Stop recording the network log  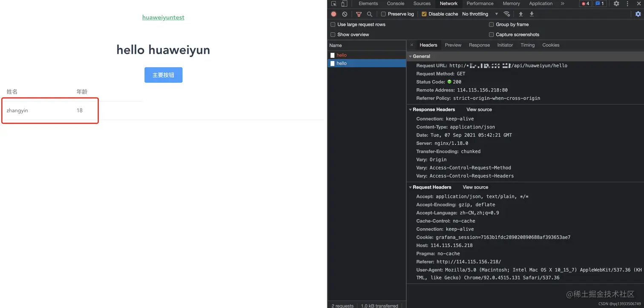coord(333,14)
